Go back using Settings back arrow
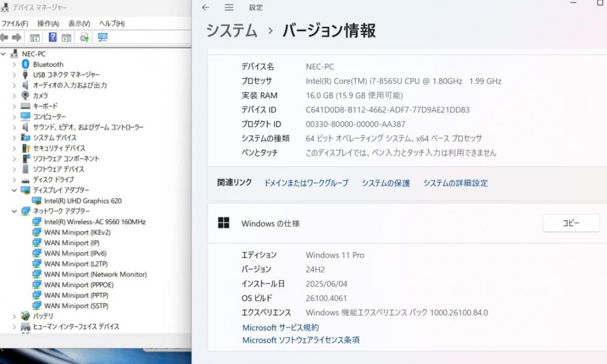Viewport: 607px width, 364px height. click(206, 7)
